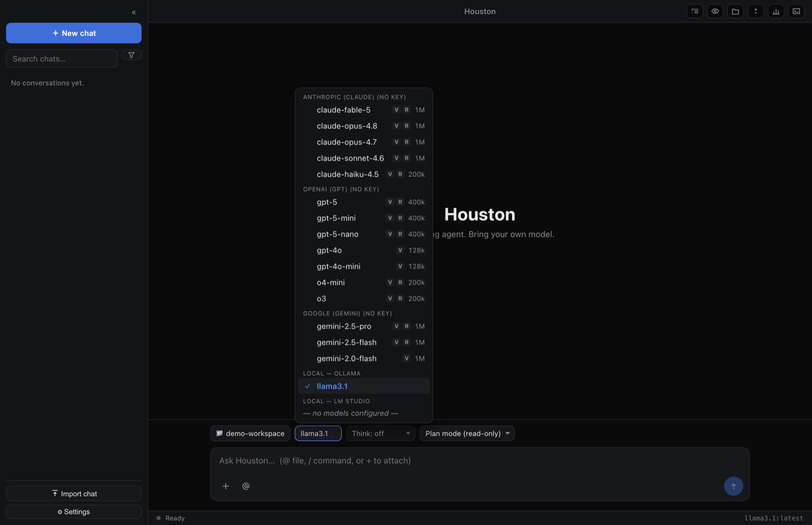This screenshot has height=525, width=812.
Task: Select o4-mini model
Action: click(364, 283)
